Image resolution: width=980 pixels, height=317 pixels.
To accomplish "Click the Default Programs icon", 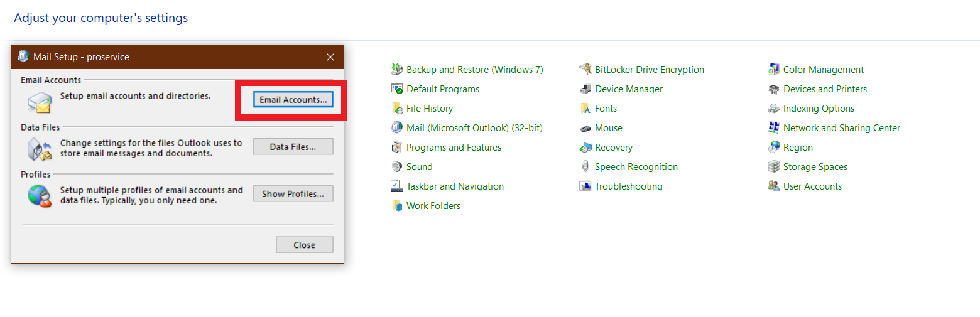I will (396, 89).
